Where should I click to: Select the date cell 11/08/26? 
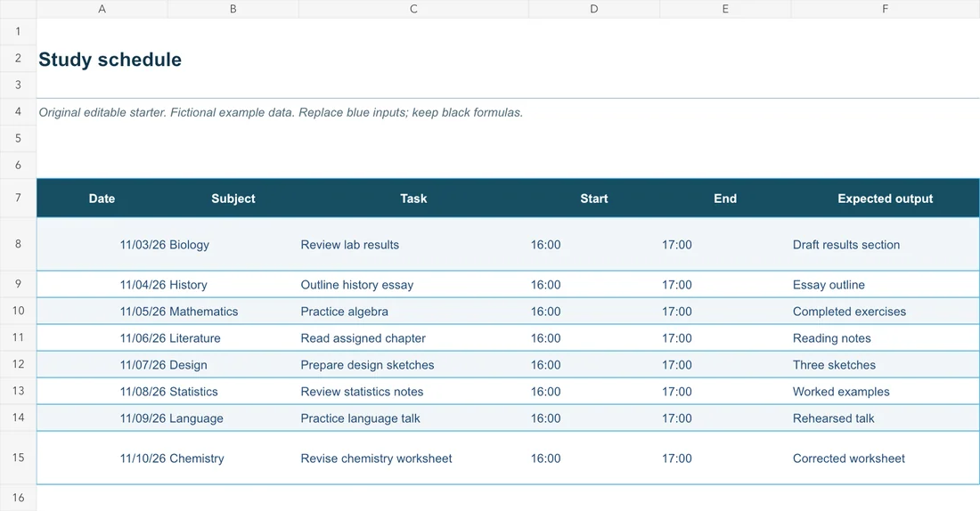[x=102, y=392]
